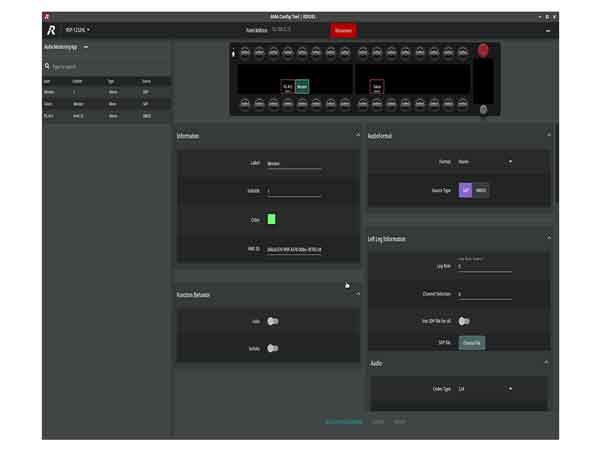Collapse the Left Leg Information section
This screenshot has width=600, height=450.
point(549,238)
